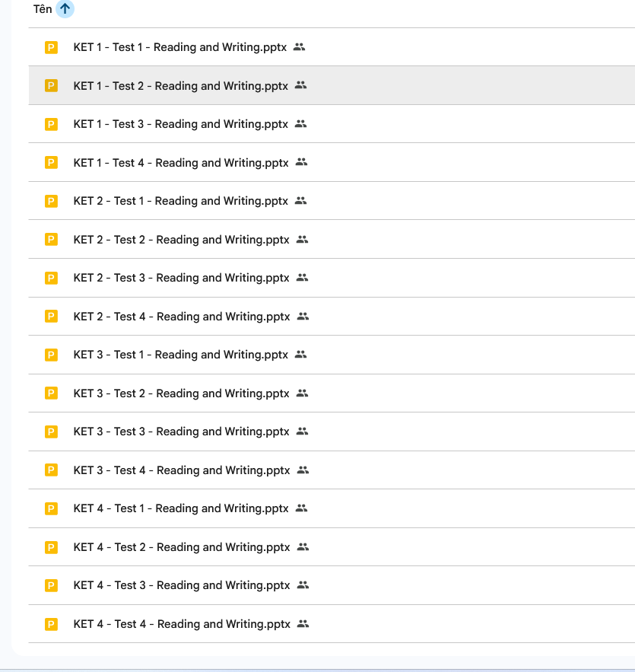This screenshot has width=635, height=672.
Task: Select file KET 4 - Test 4 - Reading and Writing
Action: [x=182, y=624]
